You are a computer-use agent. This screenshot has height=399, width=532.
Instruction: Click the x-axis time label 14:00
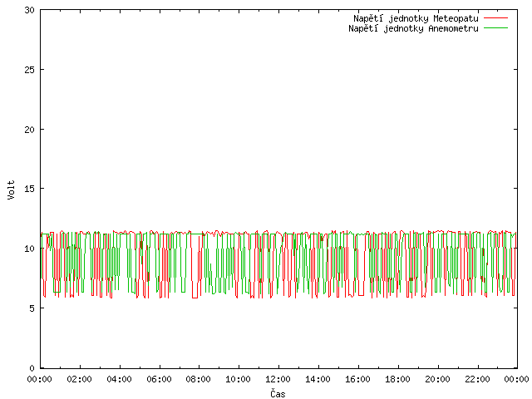pyautogui.click(x=318, y=379)
